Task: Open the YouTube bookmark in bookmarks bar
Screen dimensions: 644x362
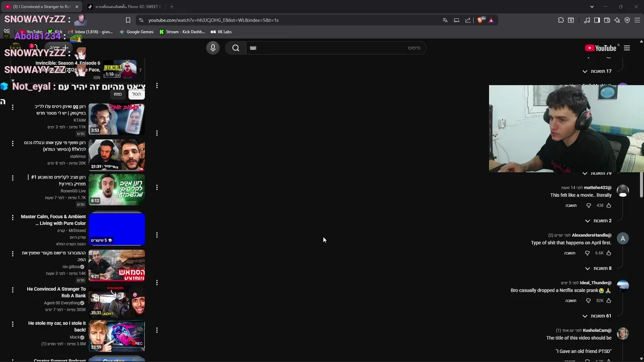Action: (x=31, y=32)
